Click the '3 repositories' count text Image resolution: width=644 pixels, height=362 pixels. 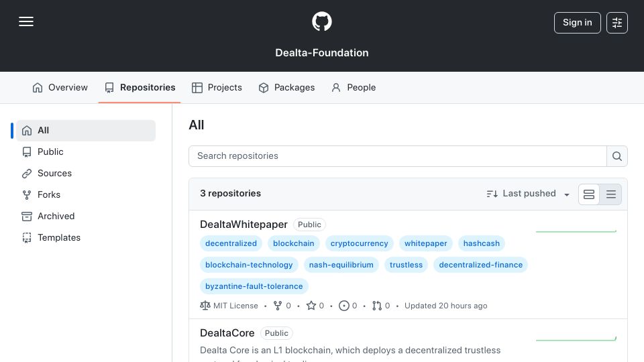point(230,193)
